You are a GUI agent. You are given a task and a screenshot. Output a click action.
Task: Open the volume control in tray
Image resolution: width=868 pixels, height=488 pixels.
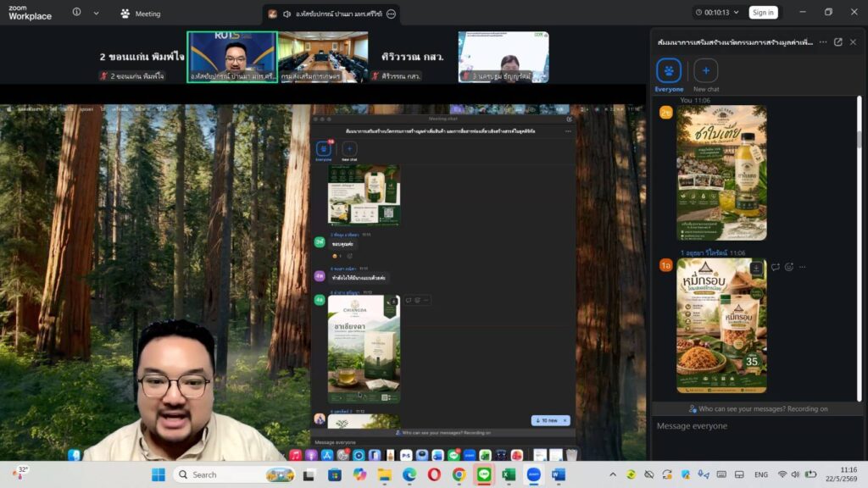(x=795, y=474)
